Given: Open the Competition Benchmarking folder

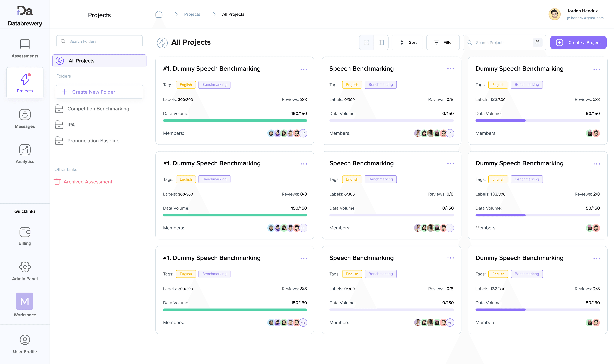Looking at the screenshot, I should click(98, 109).
